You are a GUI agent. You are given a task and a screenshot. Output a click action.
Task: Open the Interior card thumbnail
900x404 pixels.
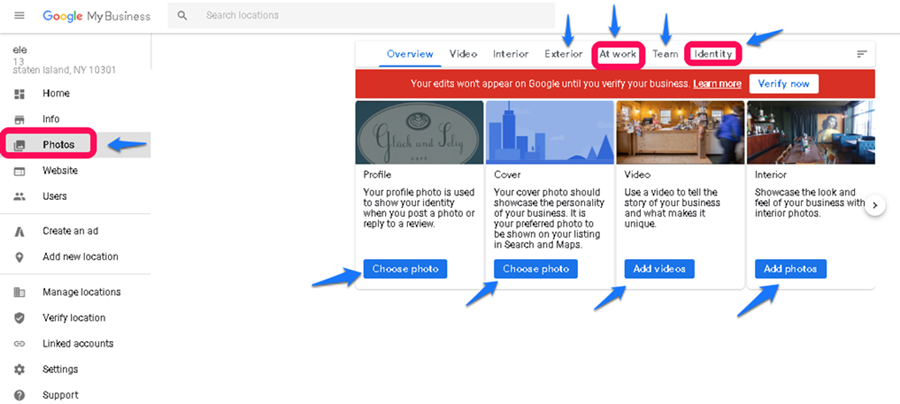click(811, 133)
